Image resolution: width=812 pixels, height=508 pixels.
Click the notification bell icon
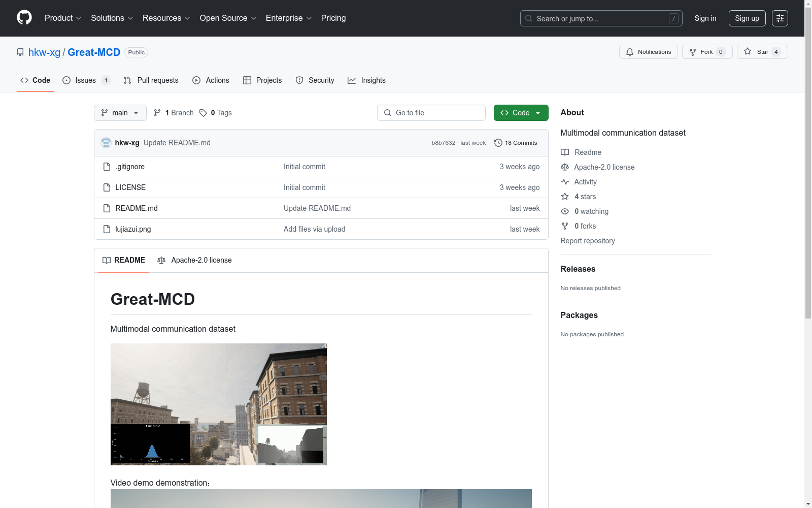point(630,52)
